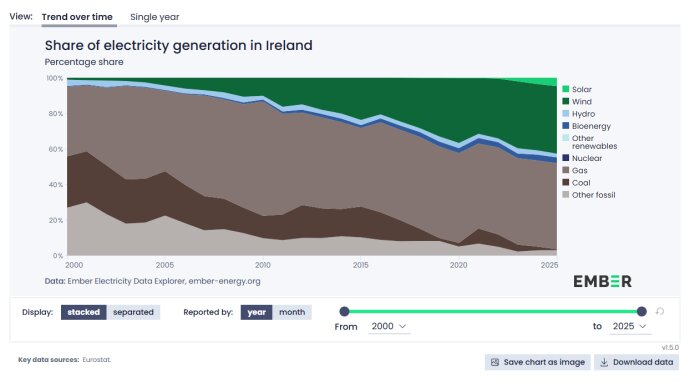
Task: Click the right handle of the year slider
Action: point(642,311)
